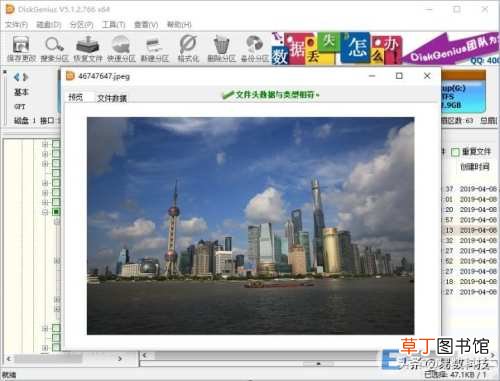The height and width of the screenshot is (381, 500).
Task: Switch to the 预览 preview tab
Action: [x=76, y=97]
